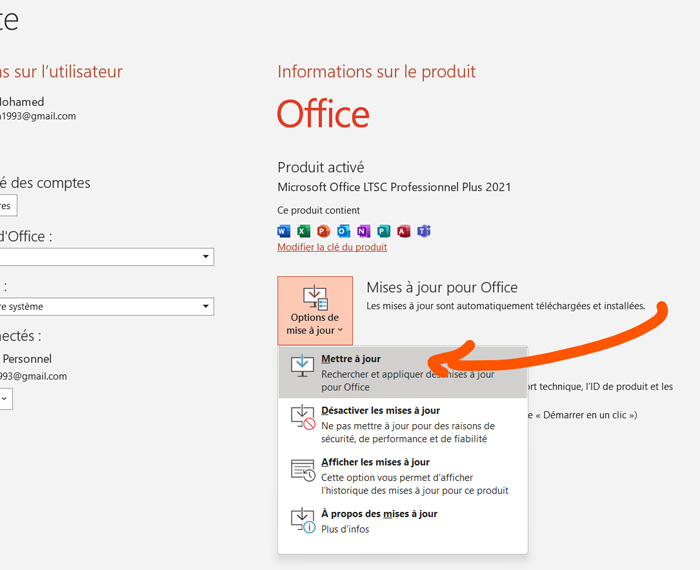Click the large Office logo text
Image resolution: width=700 pixels, height=570 pixels.
323,114
